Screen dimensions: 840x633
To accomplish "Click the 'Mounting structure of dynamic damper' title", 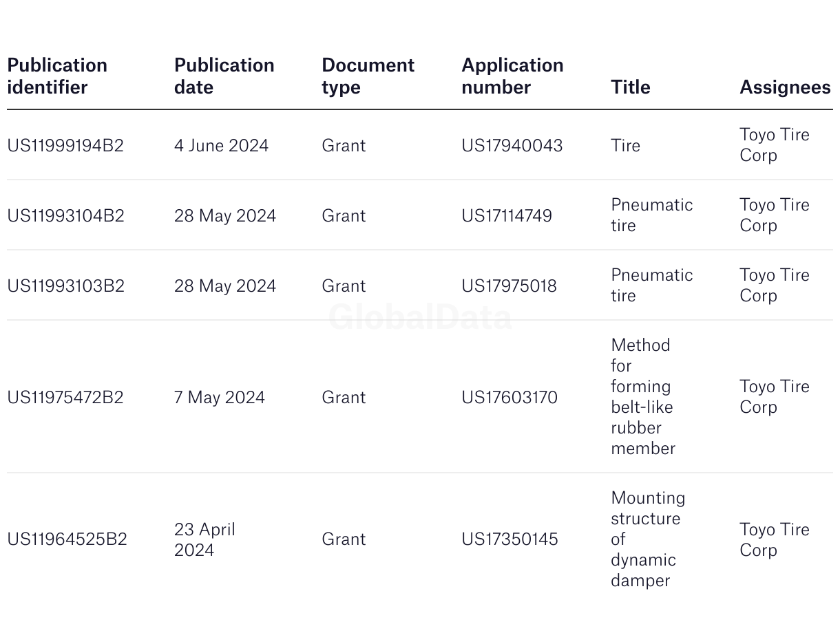I will (x=648, y=539).
